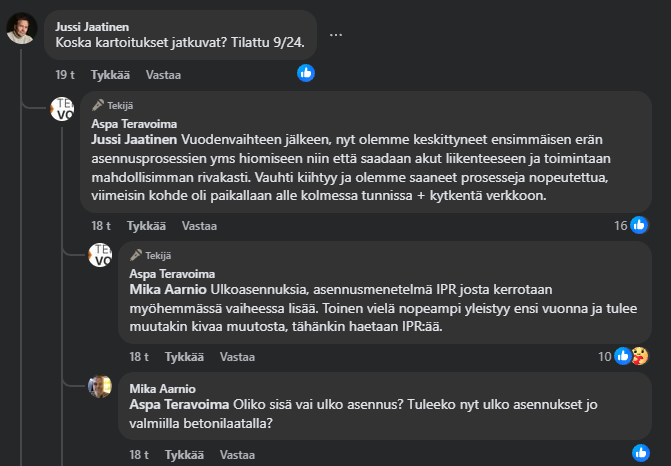Image resolution: width=671 pixels, height=466 pixels.
Task: Click the Aspa Teravoima mention in Mika's comment
Action: (x=180, y=405)
